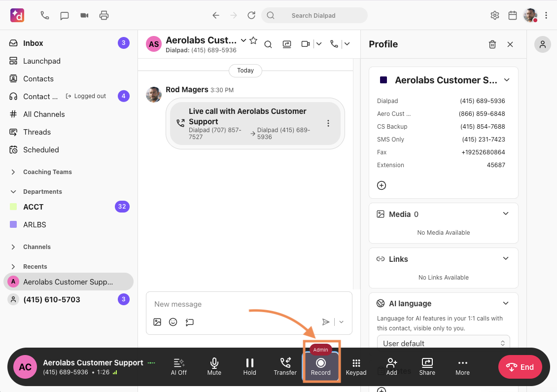Expand the Coaching Teams section
This screenshot has height=392, width=557.
point(13,172)
